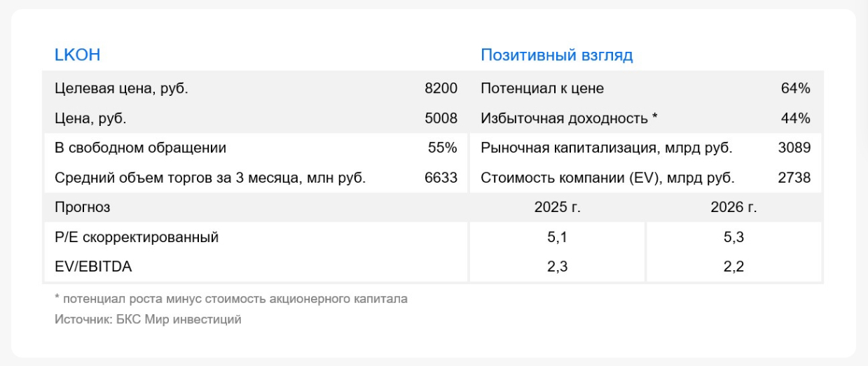868x366 pixels.
Task: Click the Потенциал к цене label
Action: point(542,89)
